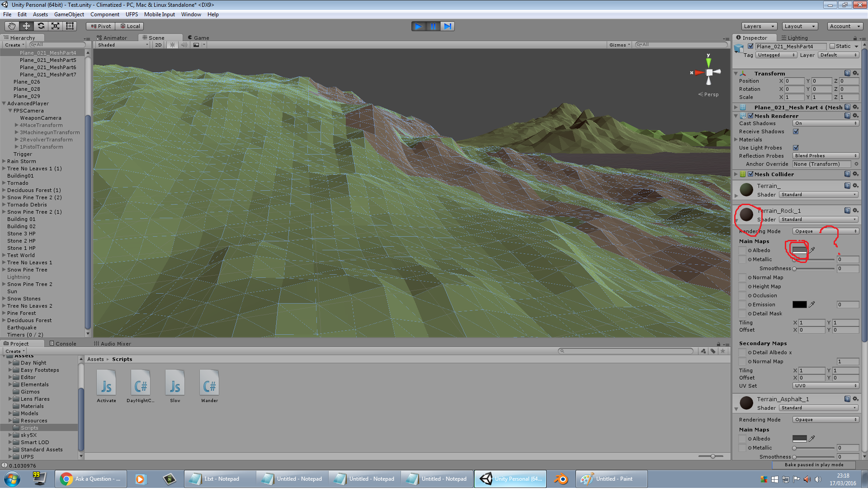Click Terrain_Rock_1 material preview sphere

(746, 214)
